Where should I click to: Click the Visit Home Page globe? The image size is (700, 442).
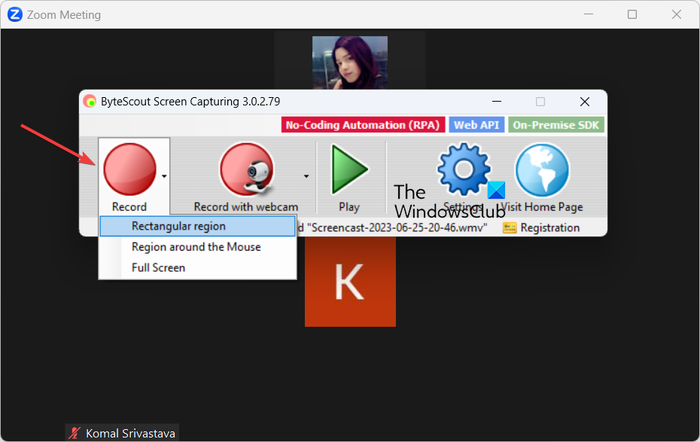pyautogui.click(x=542, y=170)
